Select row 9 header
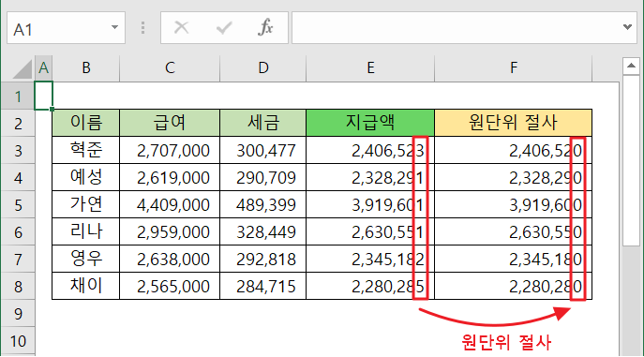Viewport: 644px width, 357px height. pos(18,314)
